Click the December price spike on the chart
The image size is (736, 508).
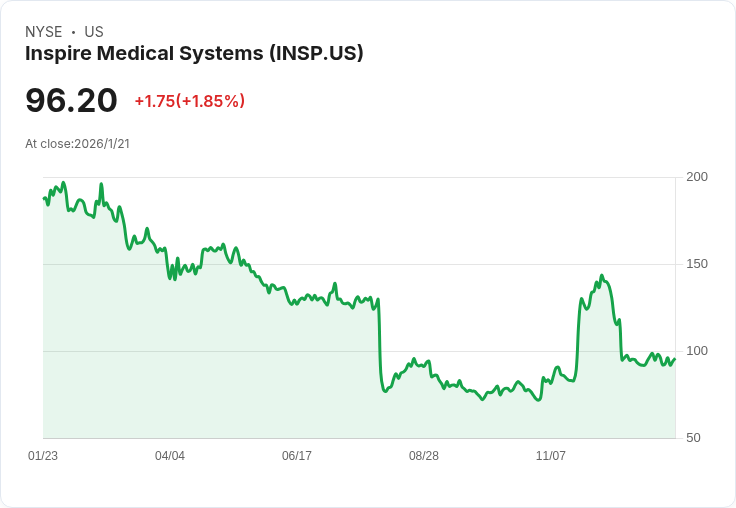point(601,276)
